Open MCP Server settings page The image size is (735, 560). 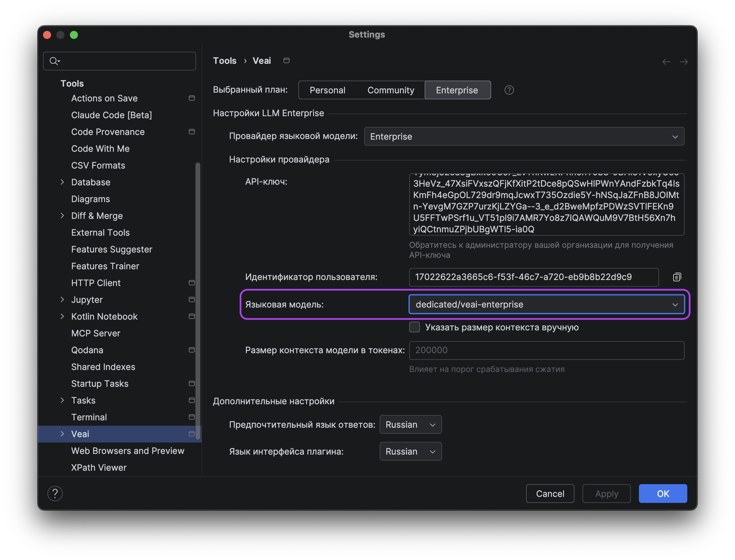tap(96, 333)
